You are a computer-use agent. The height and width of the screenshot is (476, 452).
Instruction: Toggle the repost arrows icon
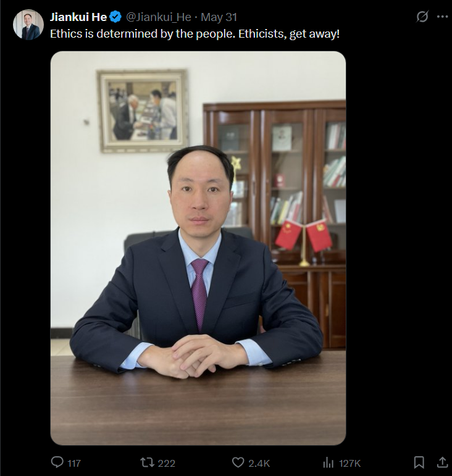pos(147,462)
